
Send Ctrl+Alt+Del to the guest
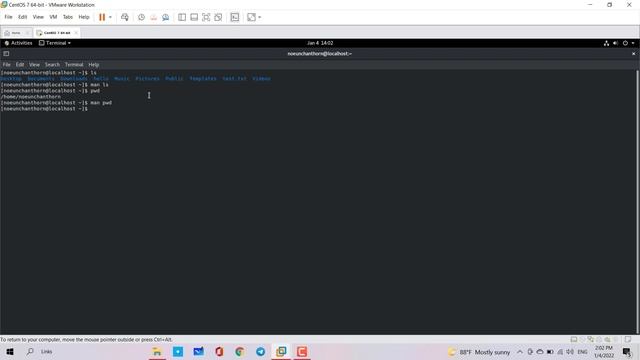pyautogui.click(x=125, y=17)
